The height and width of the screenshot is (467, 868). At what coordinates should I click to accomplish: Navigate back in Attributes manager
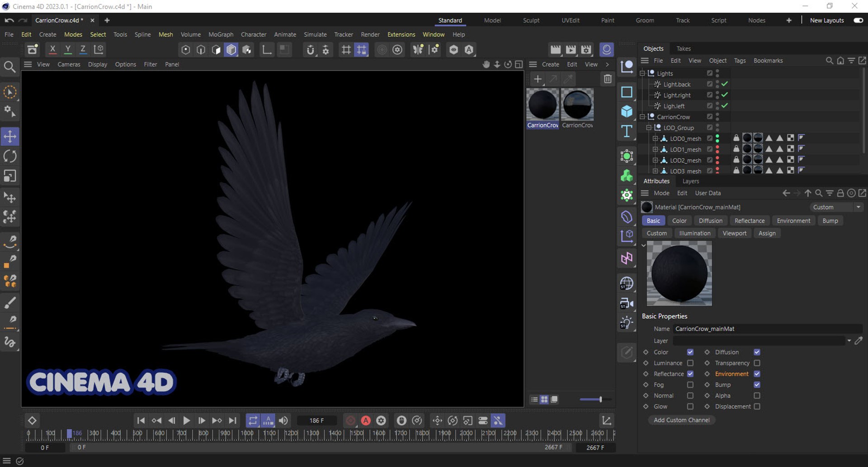[786, 193]
